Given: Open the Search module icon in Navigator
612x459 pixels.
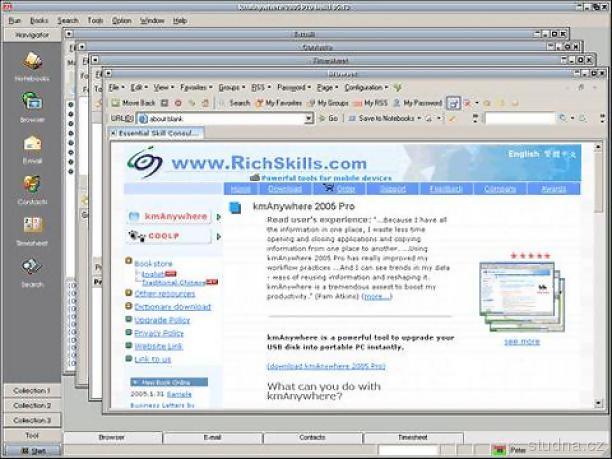Looking at the screenshot, I should 32,273.
